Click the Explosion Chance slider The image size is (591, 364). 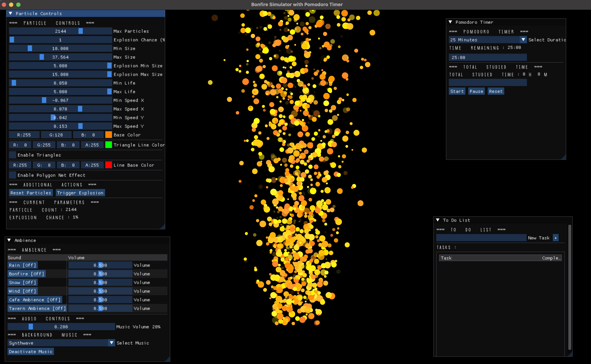(61, 40)
